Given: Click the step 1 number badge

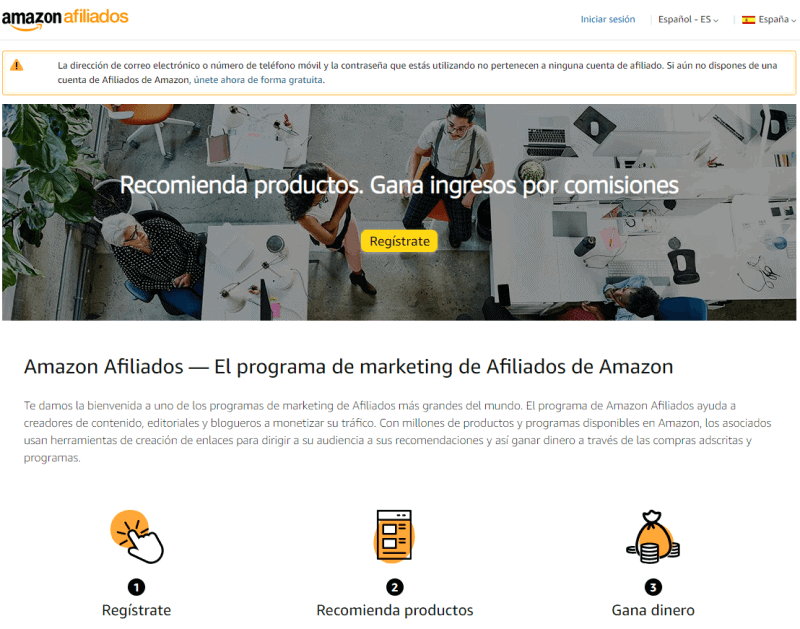Looking at the screenshot, I should [136, 588].
